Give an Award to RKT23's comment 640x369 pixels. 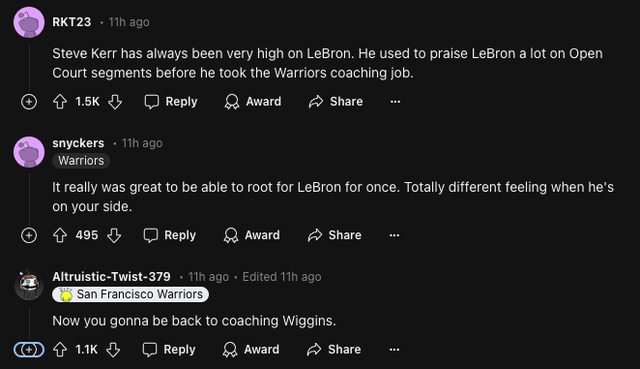click(253, 102)
